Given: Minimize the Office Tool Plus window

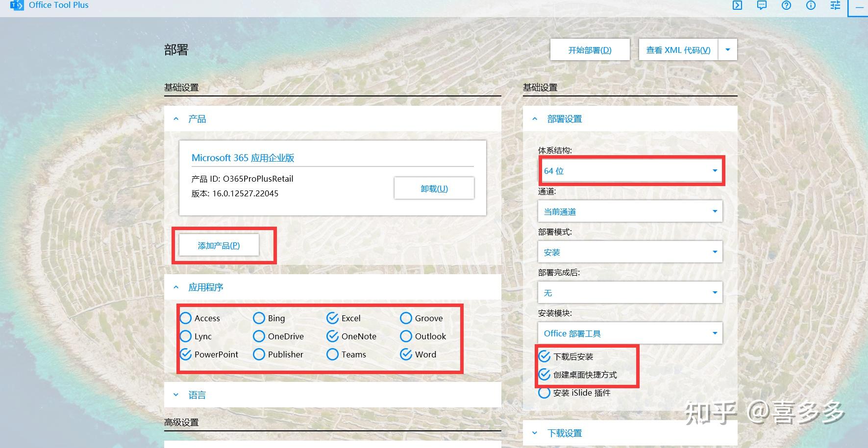Looking at the screenshot, I should [859, 7].
